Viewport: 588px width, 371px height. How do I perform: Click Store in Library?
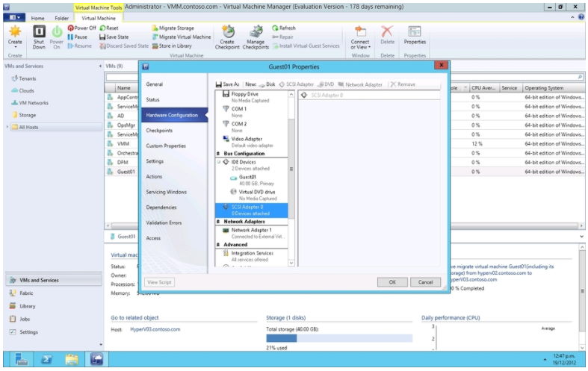[x=172, y=46]
